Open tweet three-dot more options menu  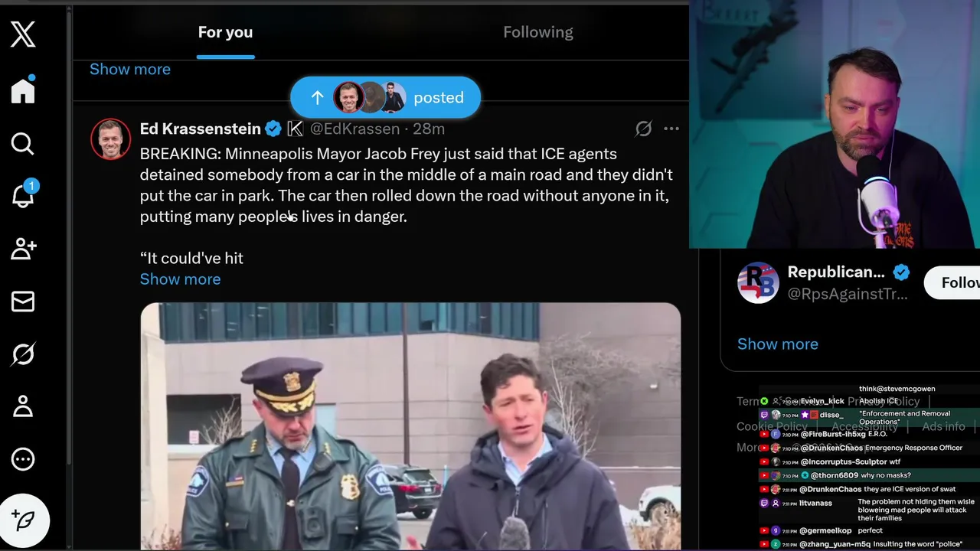(x=671, y=129)
